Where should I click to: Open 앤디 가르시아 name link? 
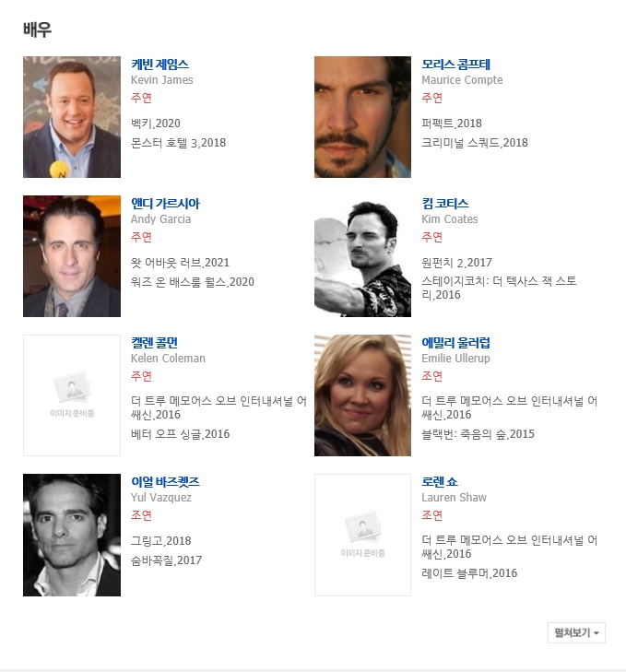[166, 204]
